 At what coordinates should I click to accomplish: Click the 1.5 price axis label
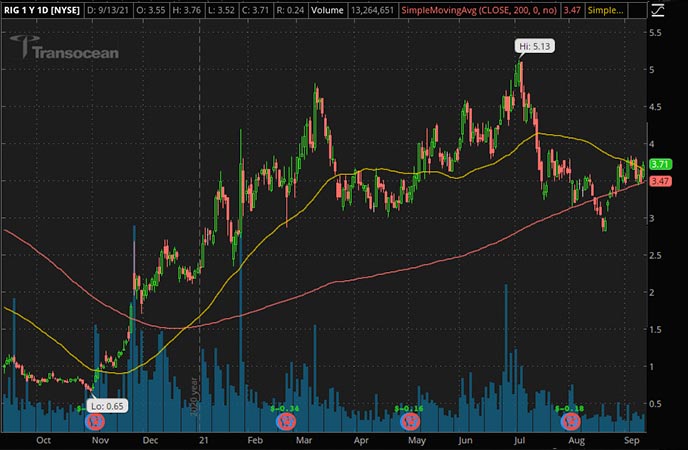655,329
